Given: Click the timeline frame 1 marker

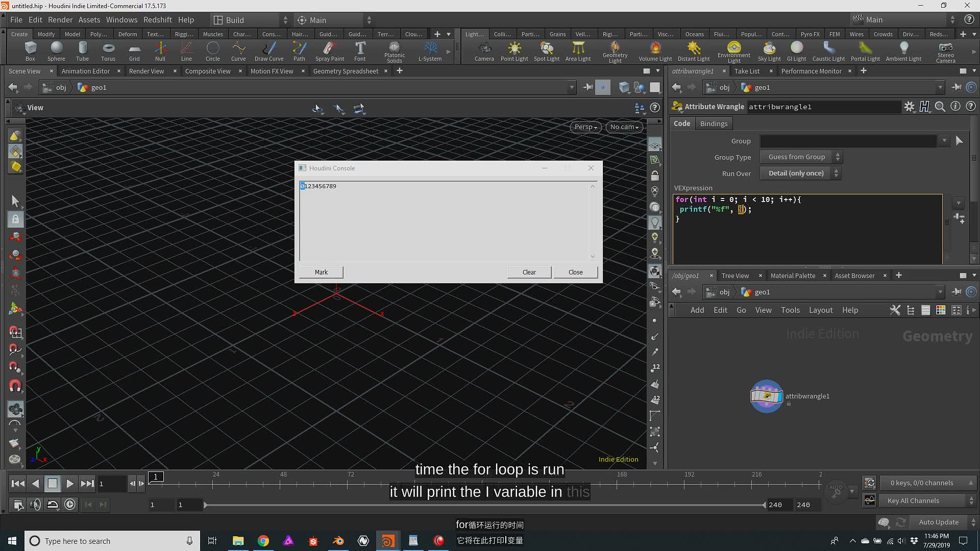Looking at the screenshot, I should click(156, 477).
